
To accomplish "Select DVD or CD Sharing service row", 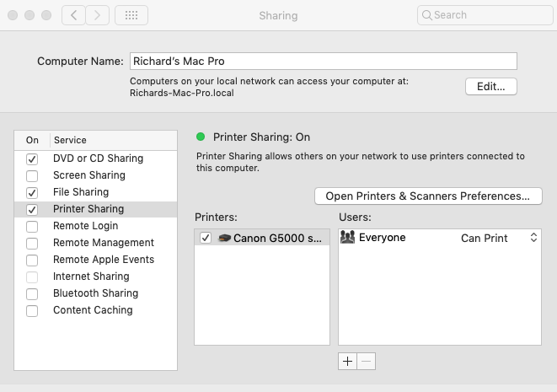I will [95, 158].
